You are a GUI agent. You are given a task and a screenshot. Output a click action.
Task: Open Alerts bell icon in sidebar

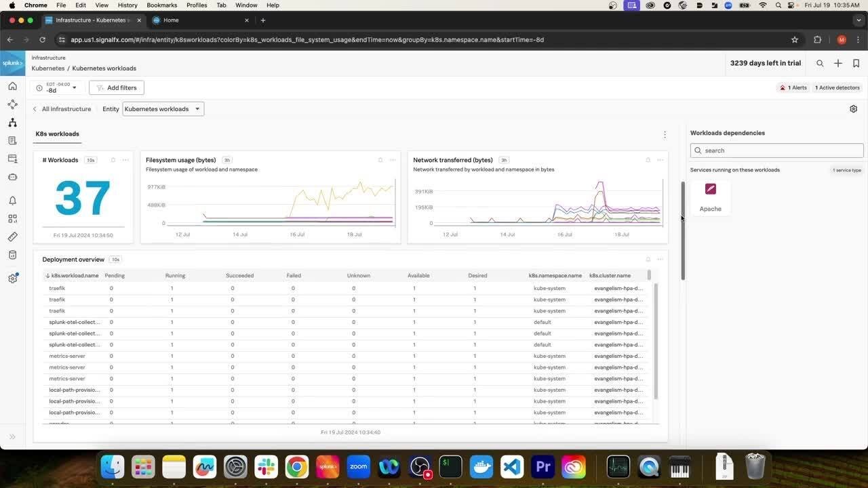[12, 201]
